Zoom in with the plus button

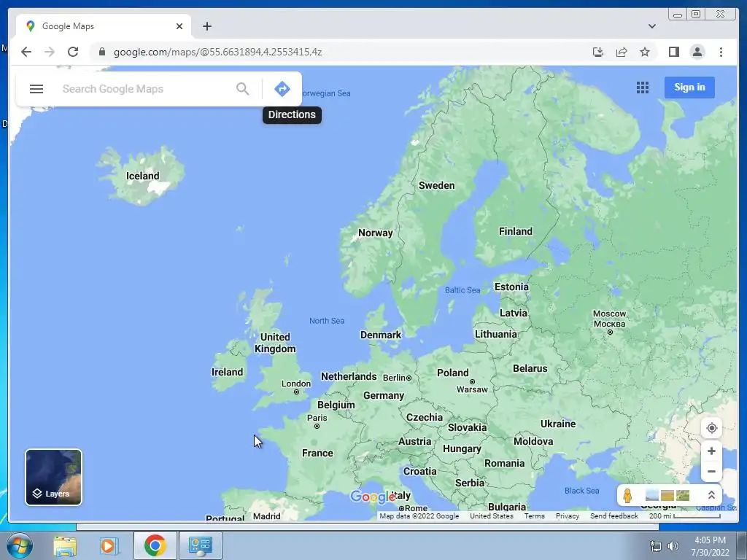coord(711,451)
